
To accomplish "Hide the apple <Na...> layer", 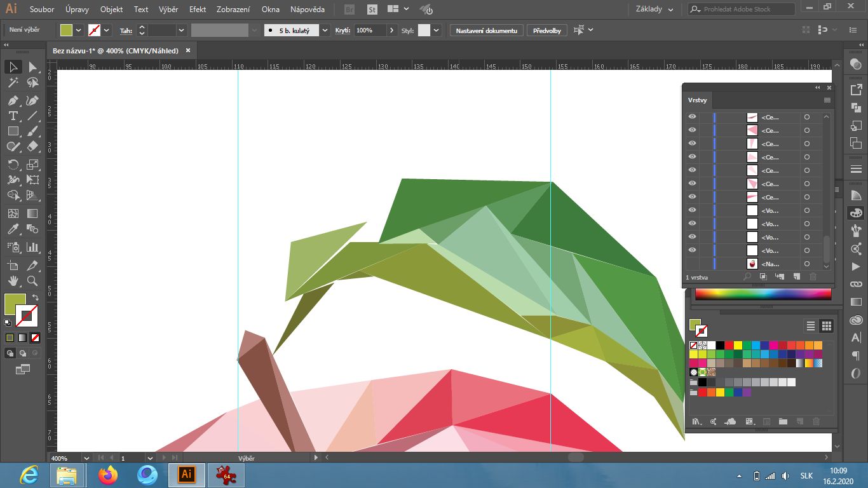I will coord(692,264).
